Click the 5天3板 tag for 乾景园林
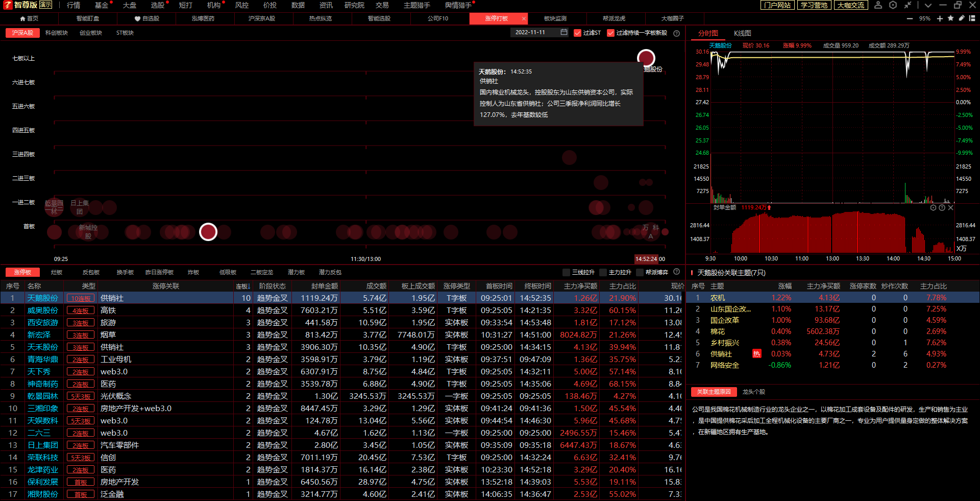Viewport: 980px width, 501px height. (x=81, y=396)
